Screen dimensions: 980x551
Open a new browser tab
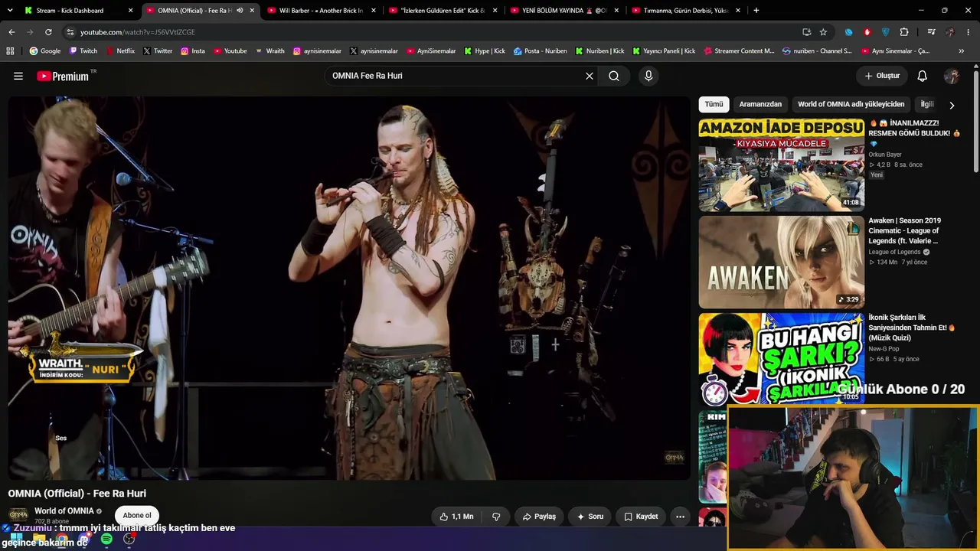click(x=756, y=11)
